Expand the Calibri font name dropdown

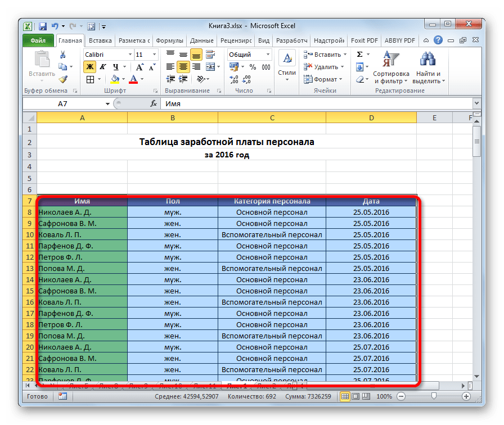129,55
